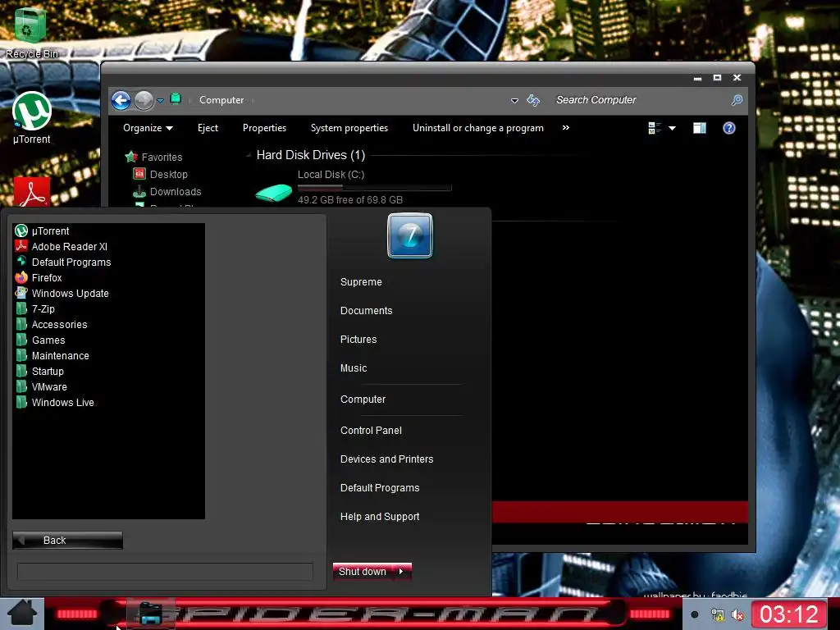Expand the address bar history dropdown
Viewport: 840px width, 630px height.
pos(514,100)
